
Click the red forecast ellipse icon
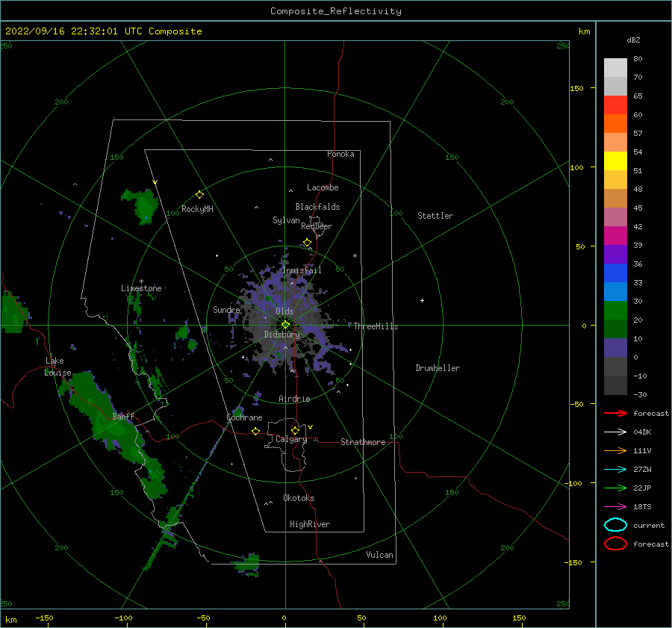coord(615,544)
